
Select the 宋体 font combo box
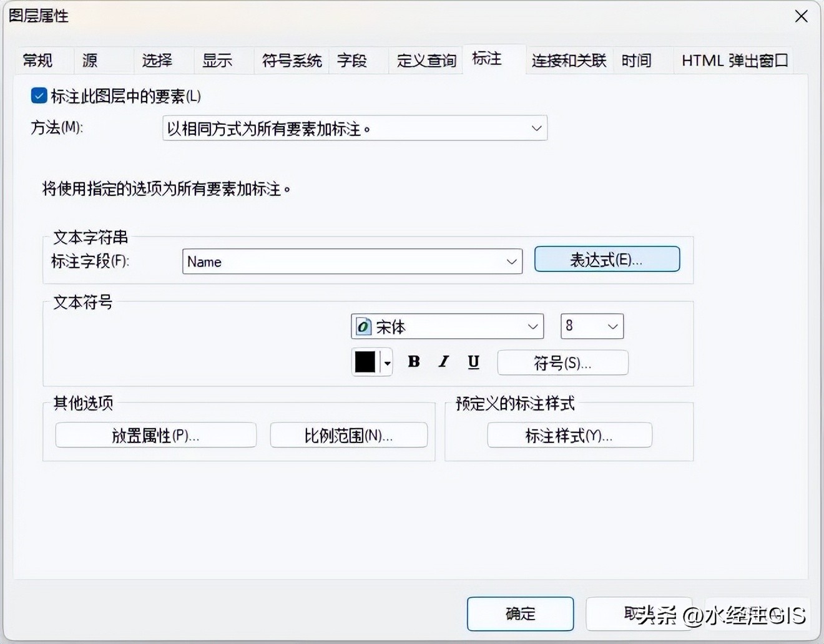(x=446, y=326)
